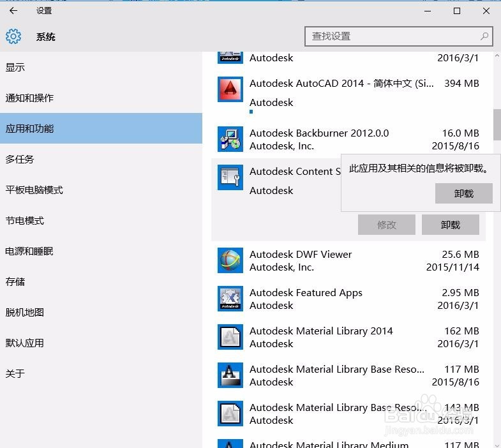Click the Autodesk Backburner icon

(x=230, y=139)
